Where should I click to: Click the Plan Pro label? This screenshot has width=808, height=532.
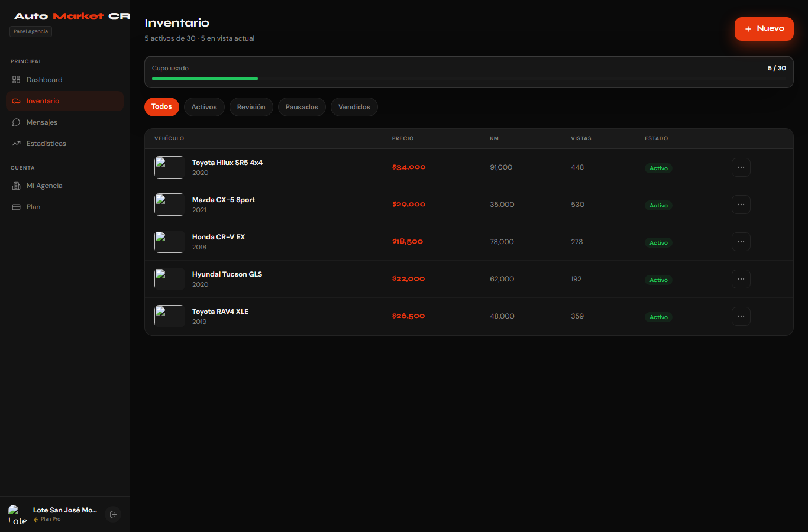point(51,520)
